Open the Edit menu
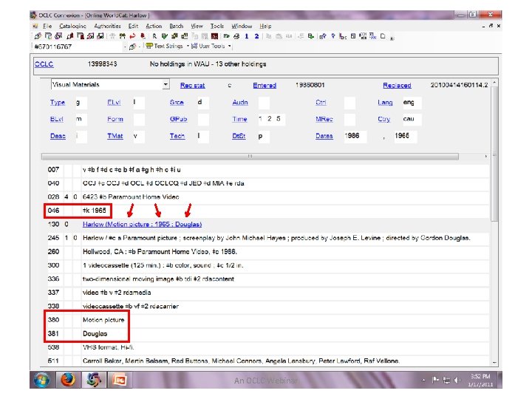This screenshot has height=399, width=532. pyautogui.click(x=133, y=26)
